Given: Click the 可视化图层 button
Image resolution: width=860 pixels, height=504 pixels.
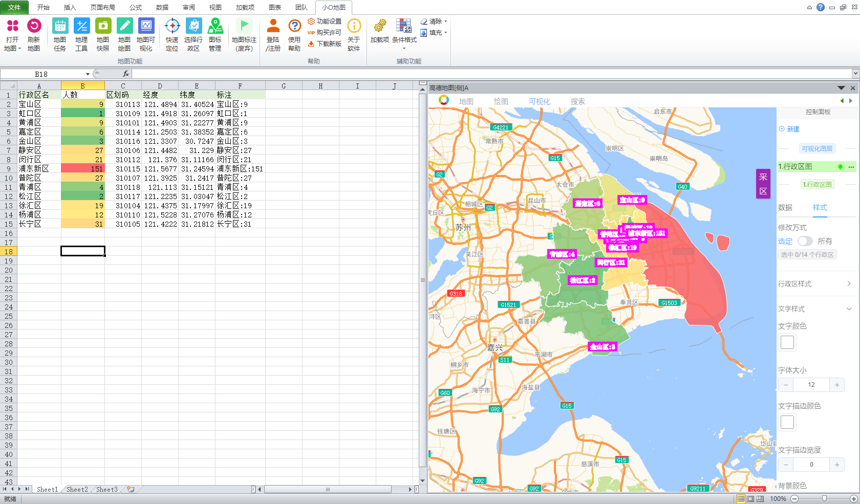Looking at the screenshot, I should (x=817, y=148).
